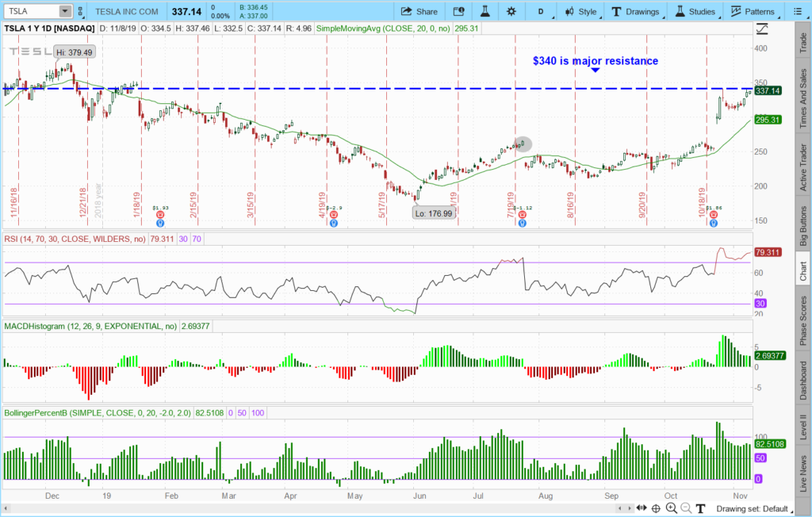Click the blue conference call icon under $-2.9
The width and height of the screenshot is (812, 517).
pyautogui.click(x=334, y=224)
